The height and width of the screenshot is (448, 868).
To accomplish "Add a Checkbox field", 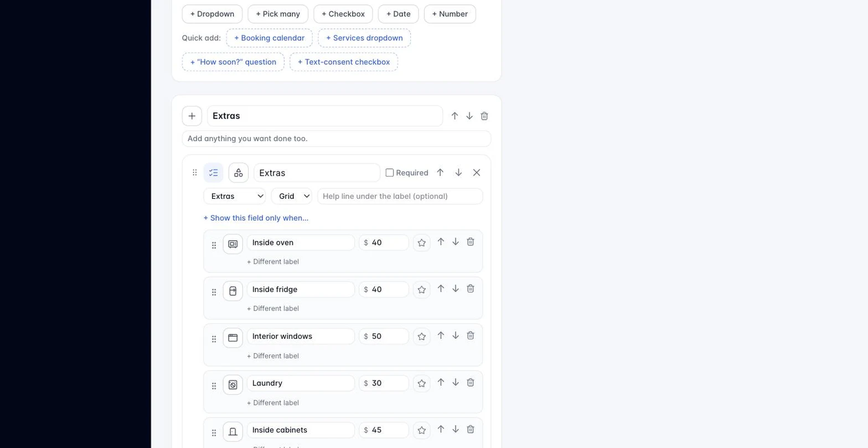I will [x=343, y=14].
